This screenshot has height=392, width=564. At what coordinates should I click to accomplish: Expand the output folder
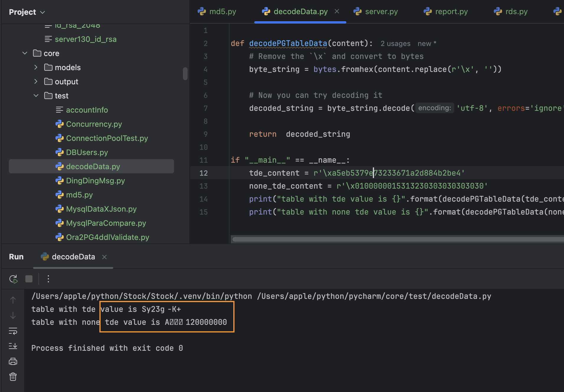[x=36, y=82]
